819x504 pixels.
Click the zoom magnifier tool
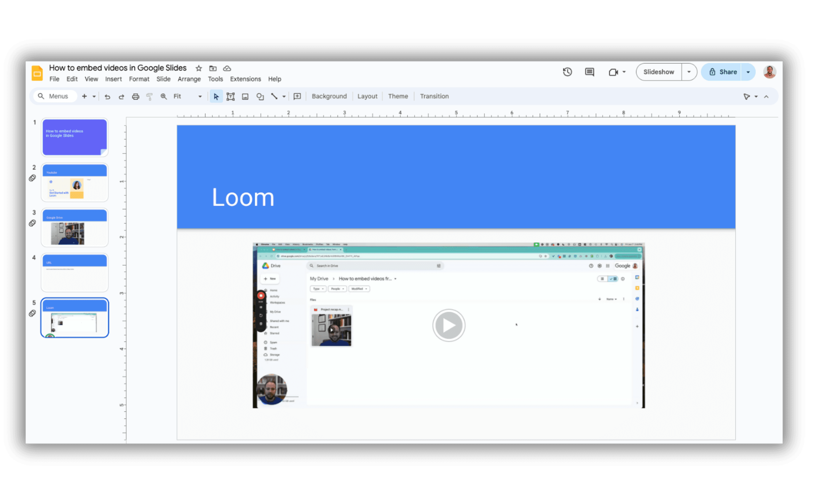point(164,96)
